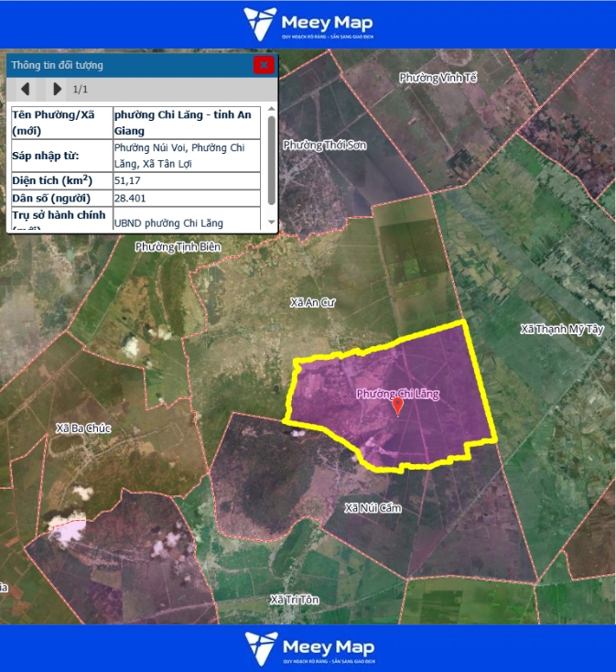Click the Phường Vĩnh Tế label

438,78
